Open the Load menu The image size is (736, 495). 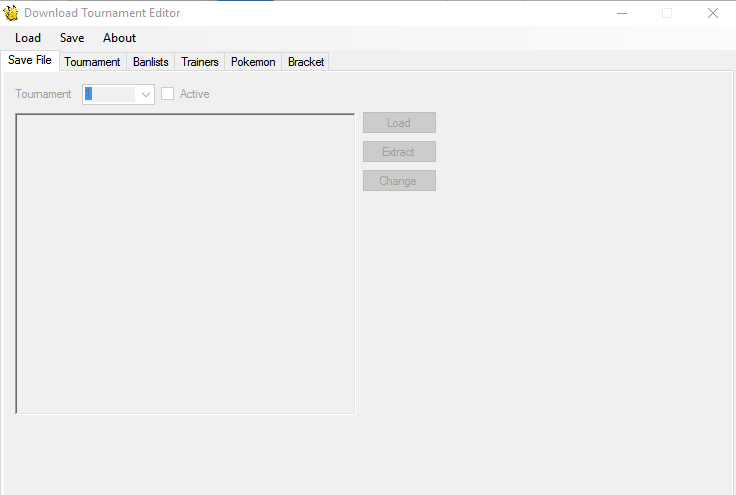tap(28, 38)
